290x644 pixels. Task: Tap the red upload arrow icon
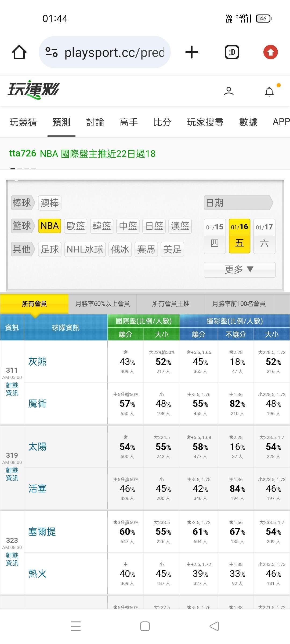(x=270, y=52)
